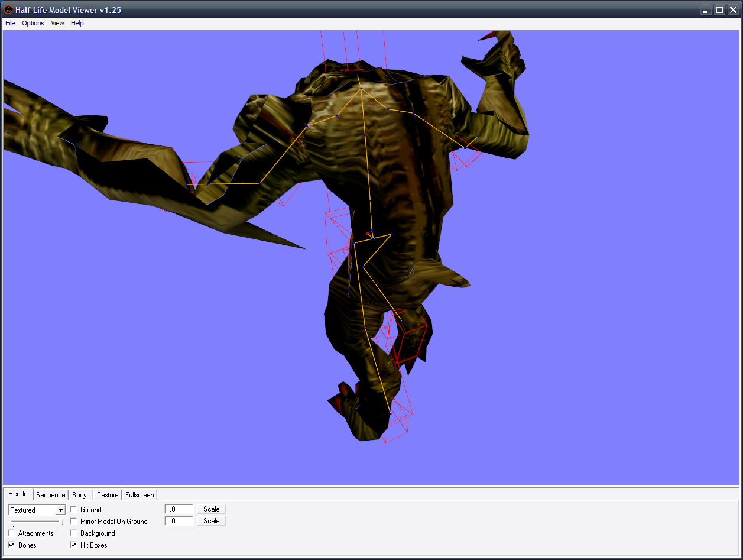Disable the Bones checkbox
The height and width of the screenshot is (560, 743).
12,545
